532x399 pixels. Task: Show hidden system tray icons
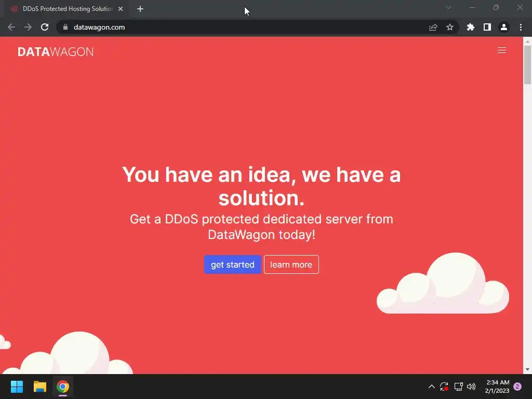click(432, 387)
